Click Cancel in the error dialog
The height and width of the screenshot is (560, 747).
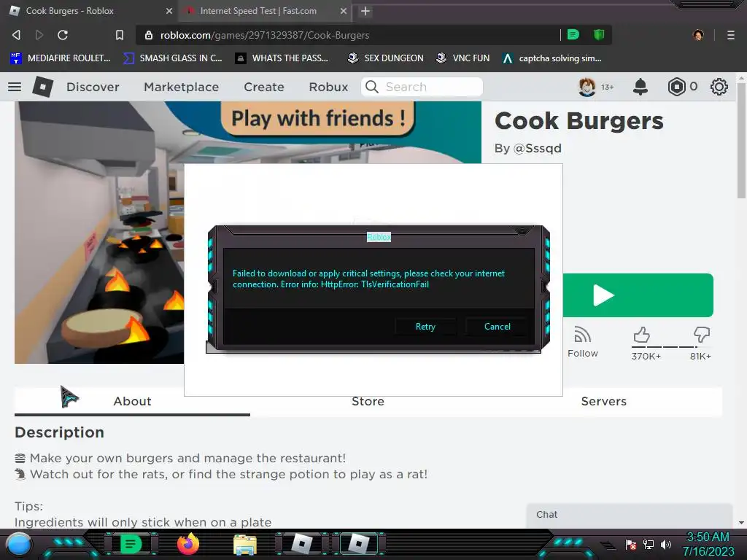point(497,326)
